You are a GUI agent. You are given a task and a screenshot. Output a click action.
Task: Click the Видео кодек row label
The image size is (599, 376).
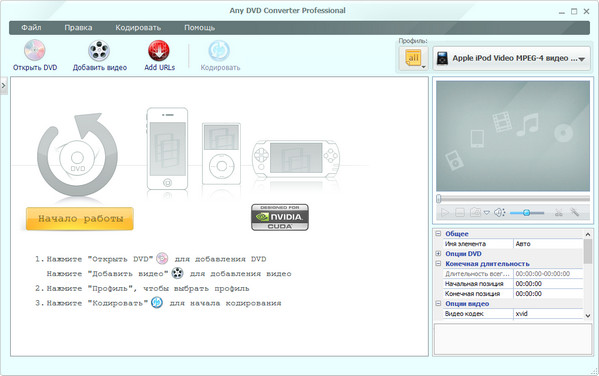tap(464, 314)
